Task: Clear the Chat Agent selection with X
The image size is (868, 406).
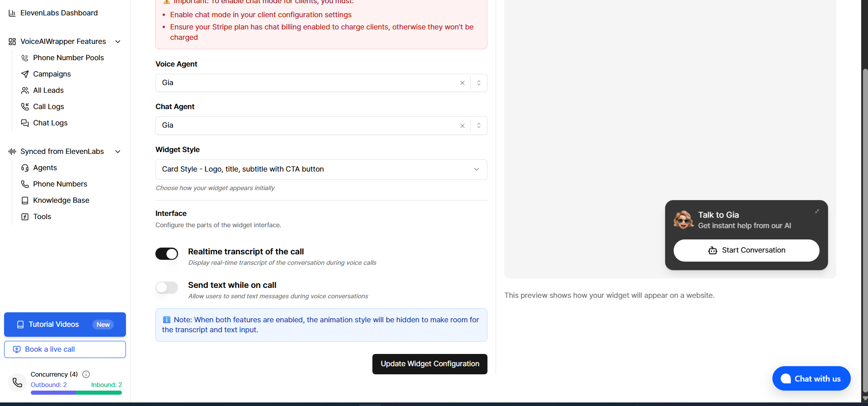Action: tap(462, 126)
